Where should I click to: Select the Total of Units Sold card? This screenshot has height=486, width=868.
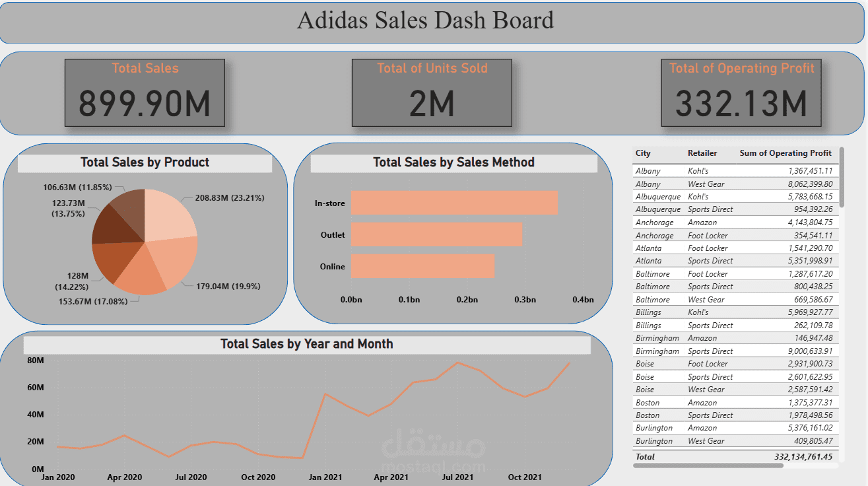(432, 92)
